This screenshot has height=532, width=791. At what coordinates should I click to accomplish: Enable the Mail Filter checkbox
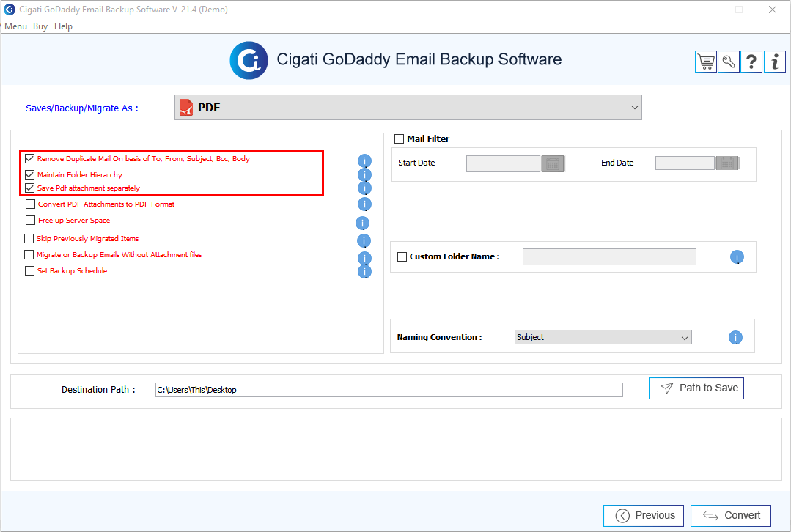click(399, 138)
